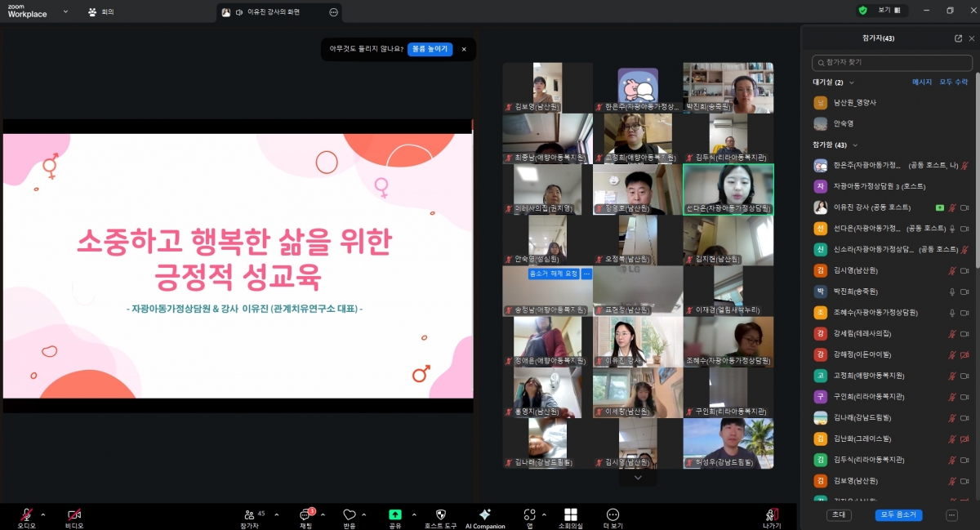980x530 pixels.
Task: Pop out the participants panel
Action: coord(958,38)
